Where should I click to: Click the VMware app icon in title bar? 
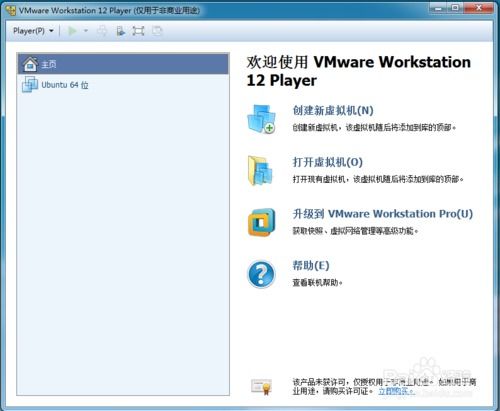point(11,10)
